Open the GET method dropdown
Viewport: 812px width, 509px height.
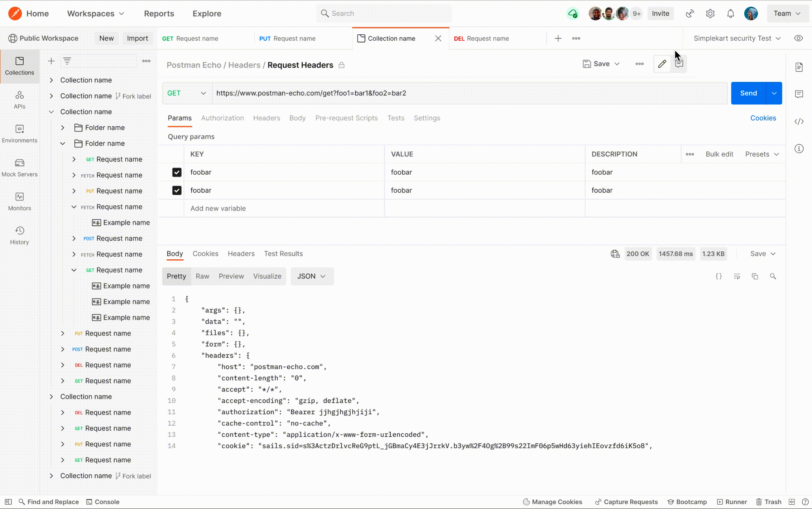[x=187, y=93]
